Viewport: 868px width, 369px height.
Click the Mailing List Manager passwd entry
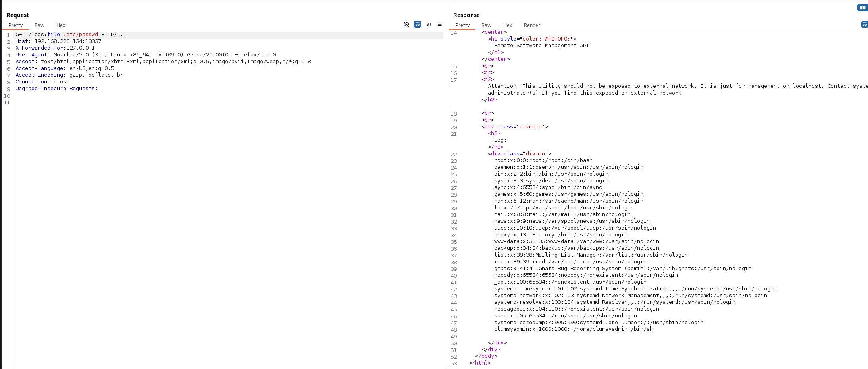[591, 255]
